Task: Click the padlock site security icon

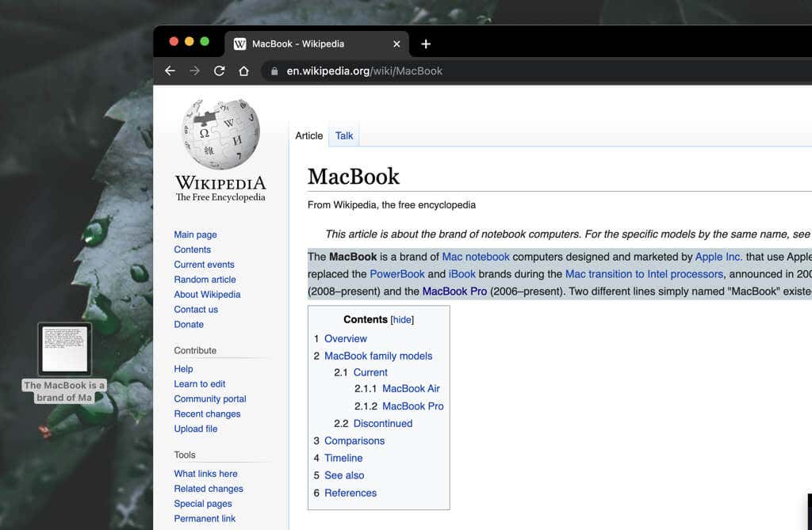Action: tap(274, 71)
